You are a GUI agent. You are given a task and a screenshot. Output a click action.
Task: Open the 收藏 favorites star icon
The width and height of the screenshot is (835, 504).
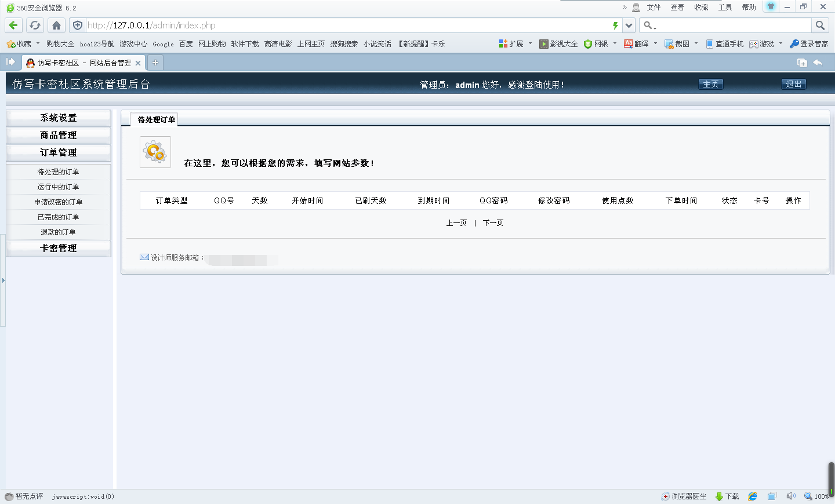tap(11, 44)
